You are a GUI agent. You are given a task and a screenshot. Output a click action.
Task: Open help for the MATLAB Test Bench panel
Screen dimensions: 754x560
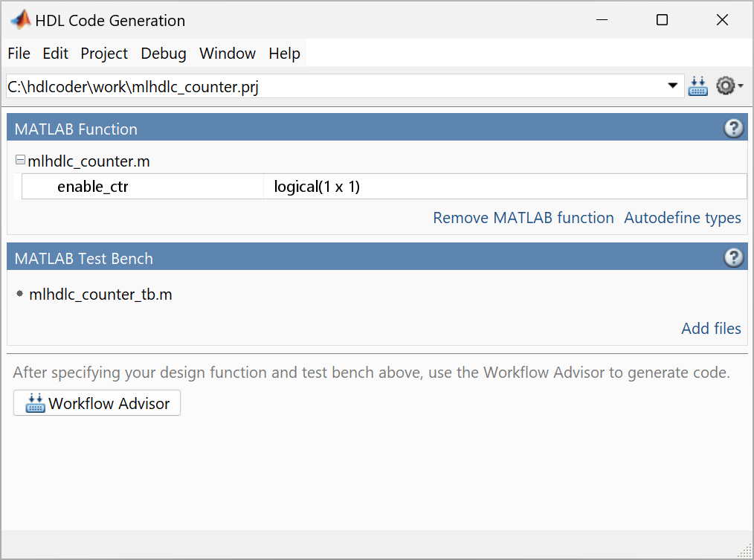[734, 257]
